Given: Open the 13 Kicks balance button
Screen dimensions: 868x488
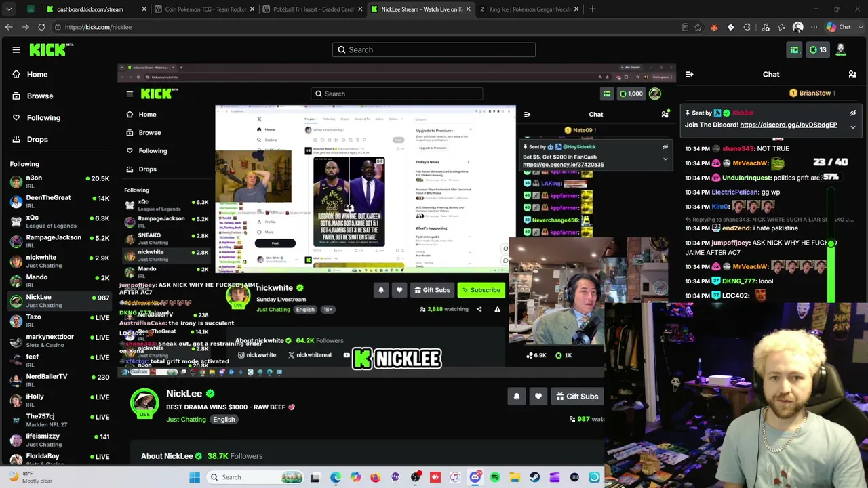Looking at the screenshot, I should tap(818, 49).
